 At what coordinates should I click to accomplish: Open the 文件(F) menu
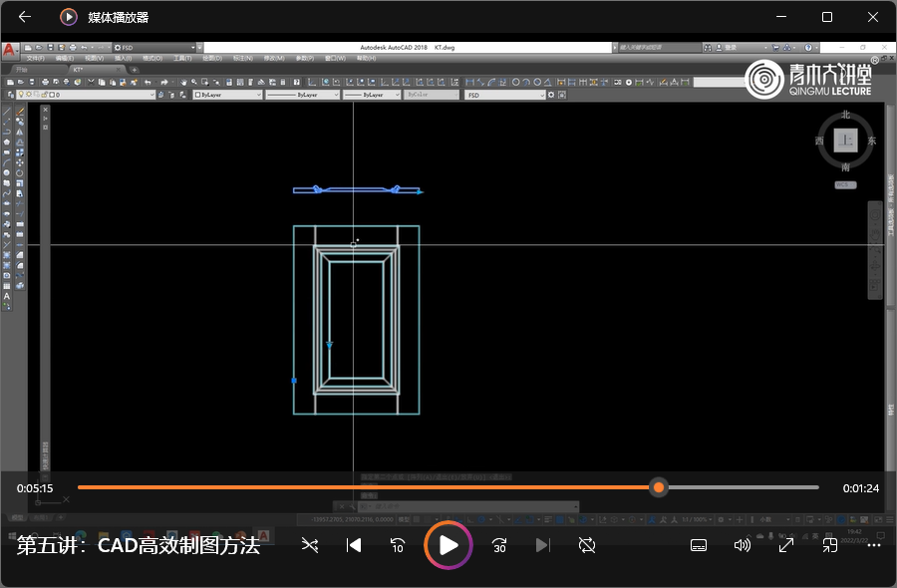point(36,59)
